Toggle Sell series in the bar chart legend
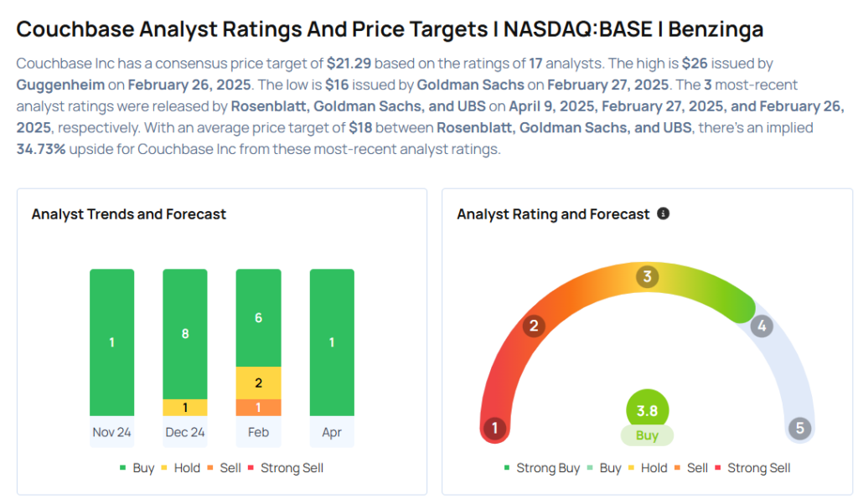 223,468
